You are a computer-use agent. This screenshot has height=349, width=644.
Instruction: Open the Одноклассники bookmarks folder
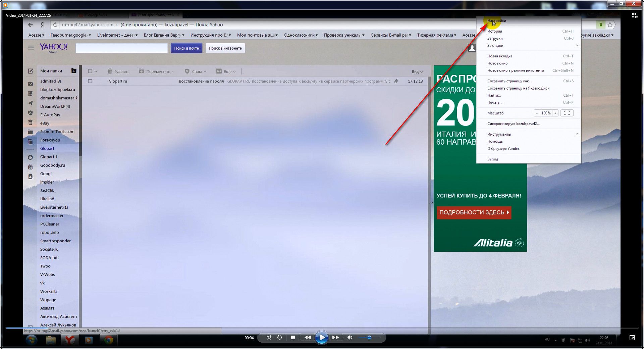[301, 35]
